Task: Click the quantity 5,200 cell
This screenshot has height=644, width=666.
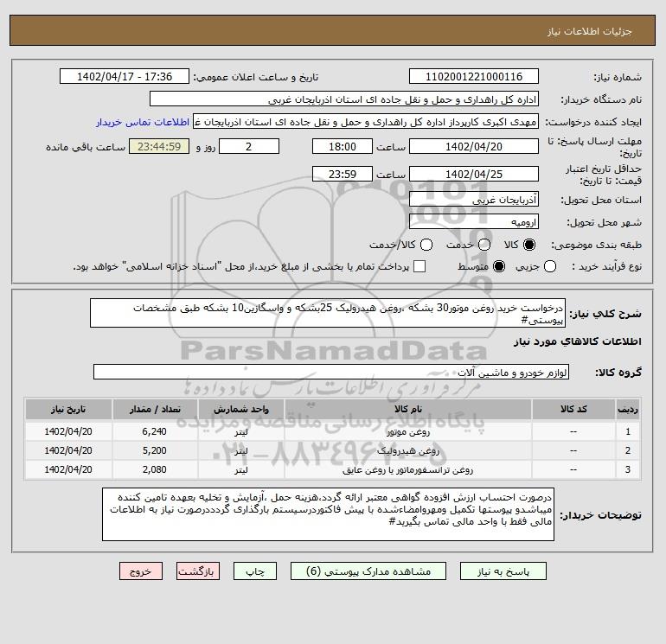Action: pyautogui.click(x=155, y=451)
